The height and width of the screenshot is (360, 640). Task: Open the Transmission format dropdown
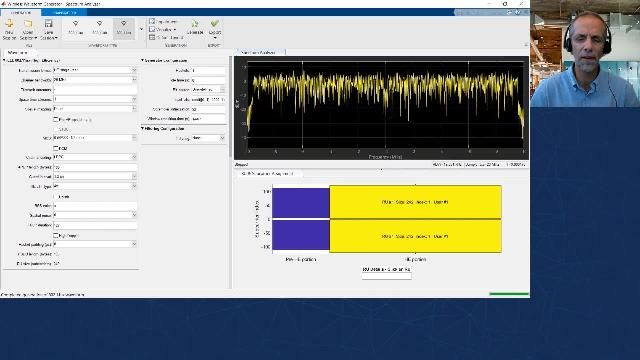(x=134, y=70)
